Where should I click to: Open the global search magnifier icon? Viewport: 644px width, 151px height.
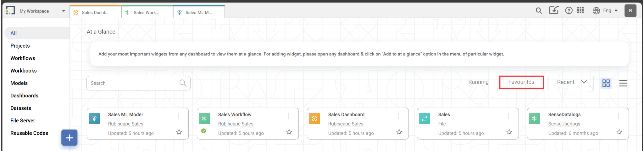click(x=539, y=11)
